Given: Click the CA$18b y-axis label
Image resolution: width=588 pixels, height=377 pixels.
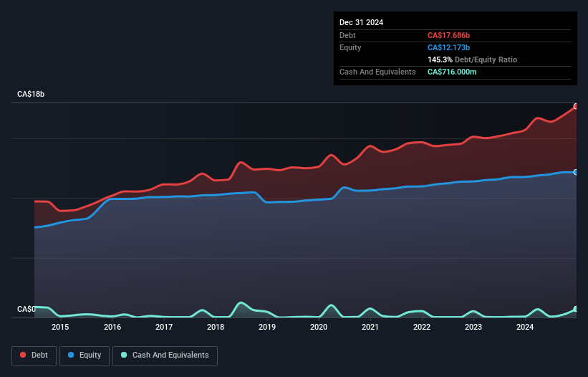Looking at the screenshot, I should click(31, 94).
